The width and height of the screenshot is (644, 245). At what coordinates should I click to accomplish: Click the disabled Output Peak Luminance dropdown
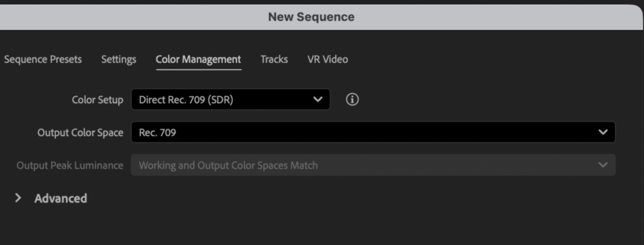(373, 165)
